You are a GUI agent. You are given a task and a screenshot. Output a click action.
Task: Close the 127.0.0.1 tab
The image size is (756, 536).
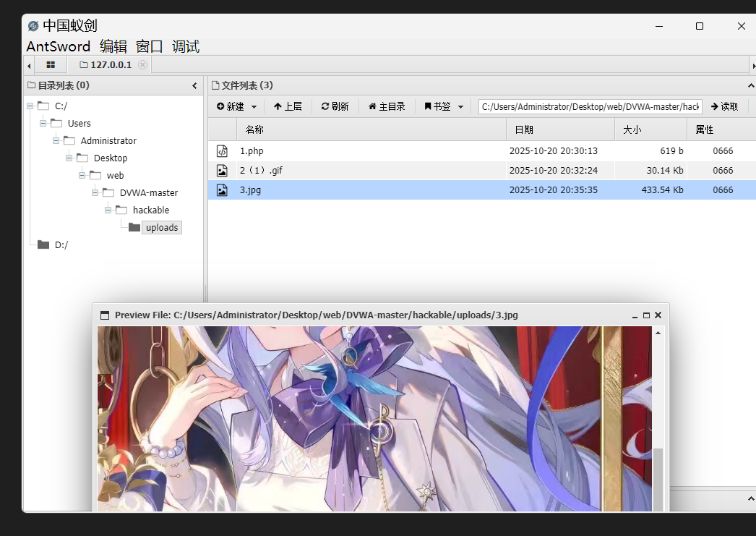[x=142, y=64]
